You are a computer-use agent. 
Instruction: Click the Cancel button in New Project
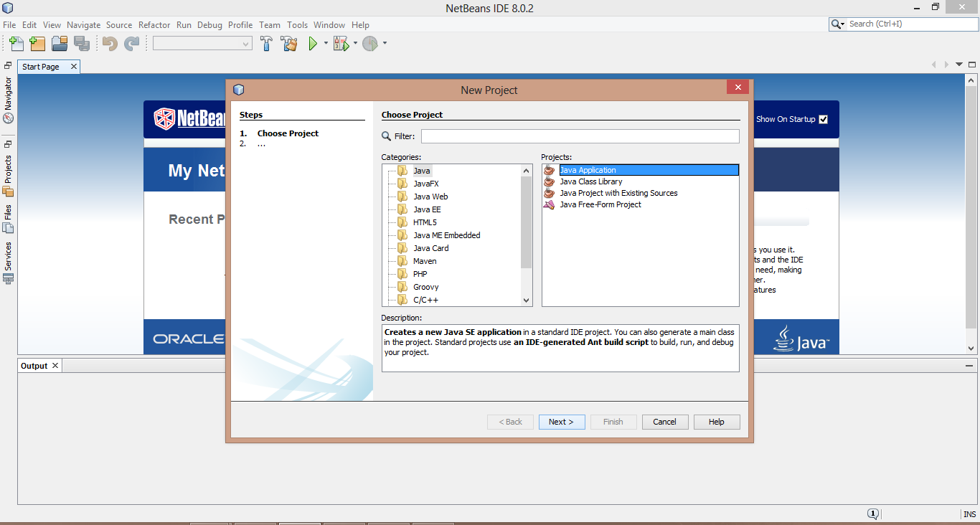665,422
